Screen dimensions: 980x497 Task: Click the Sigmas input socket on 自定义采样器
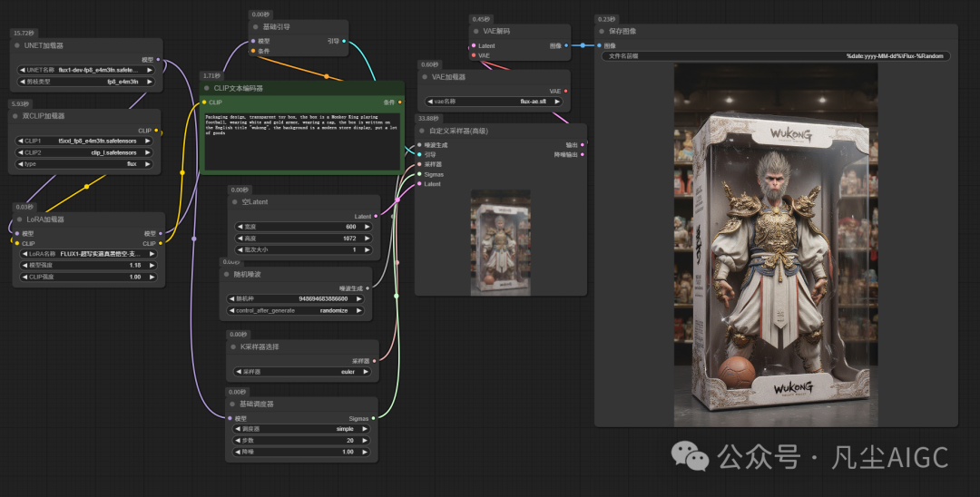pyautogui.click(x=419, y=174)
